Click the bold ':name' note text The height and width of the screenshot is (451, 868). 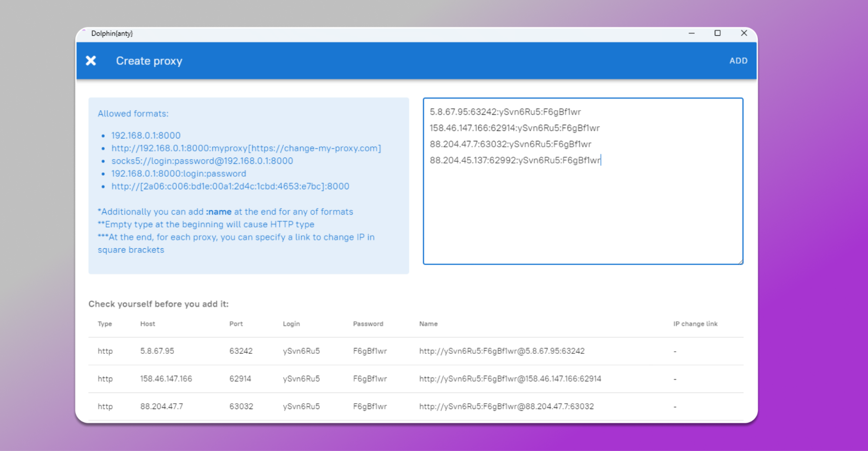pyautogui.click(x=219, y=212)
